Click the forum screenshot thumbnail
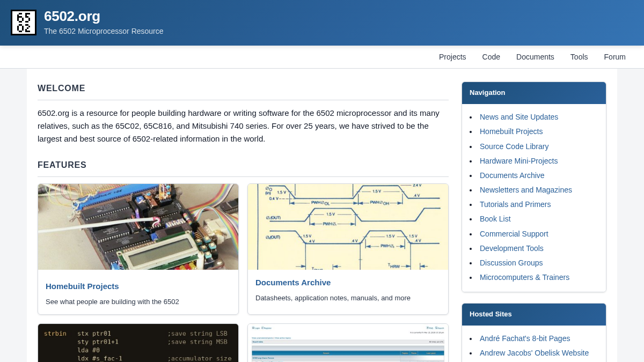Image resolution: width=644 pixels, height=362 pixels. click(348, 343)
